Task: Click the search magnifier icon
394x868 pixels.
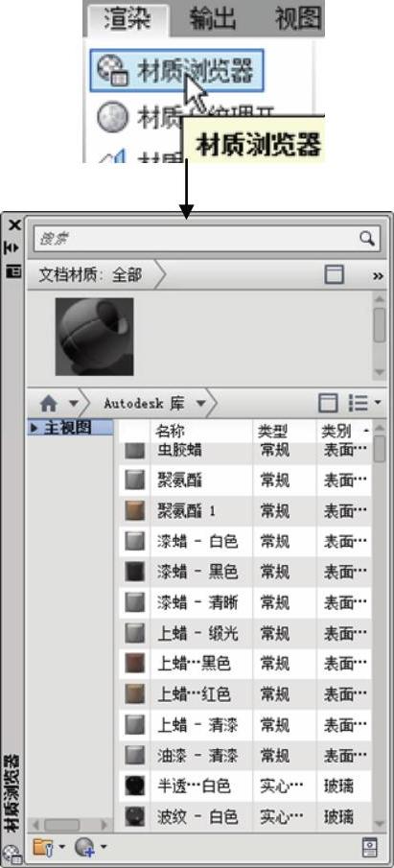Action: pyautogui.click(x=367, y=238)
